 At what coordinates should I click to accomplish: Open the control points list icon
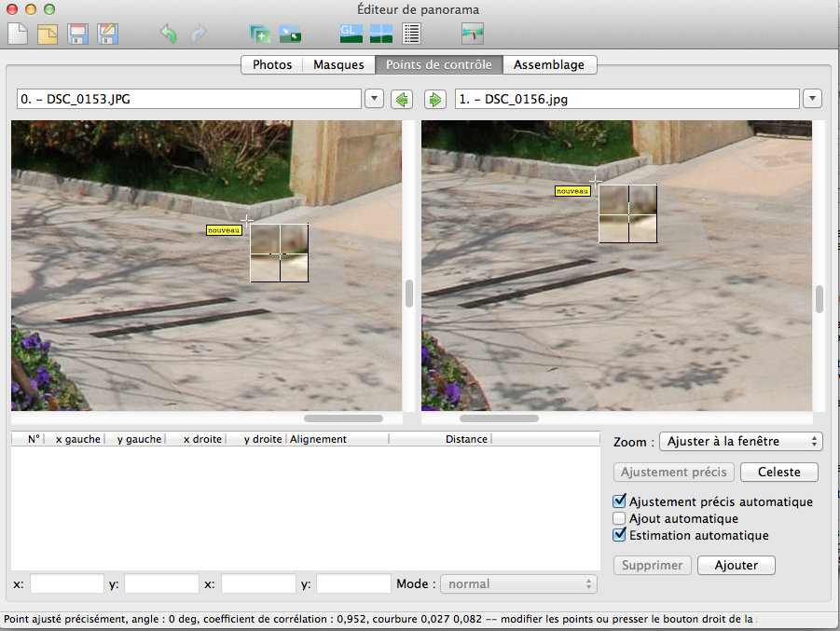(x=411, y=34)
